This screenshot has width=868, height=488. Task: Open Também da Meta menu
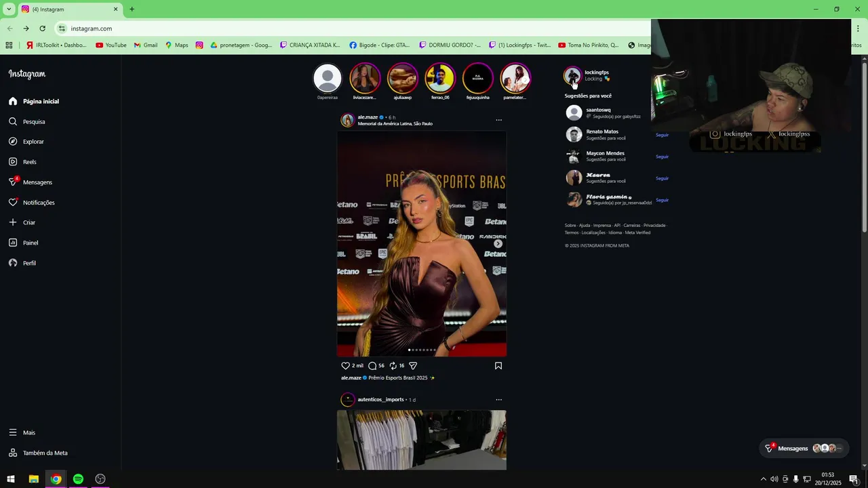point(38,453)
